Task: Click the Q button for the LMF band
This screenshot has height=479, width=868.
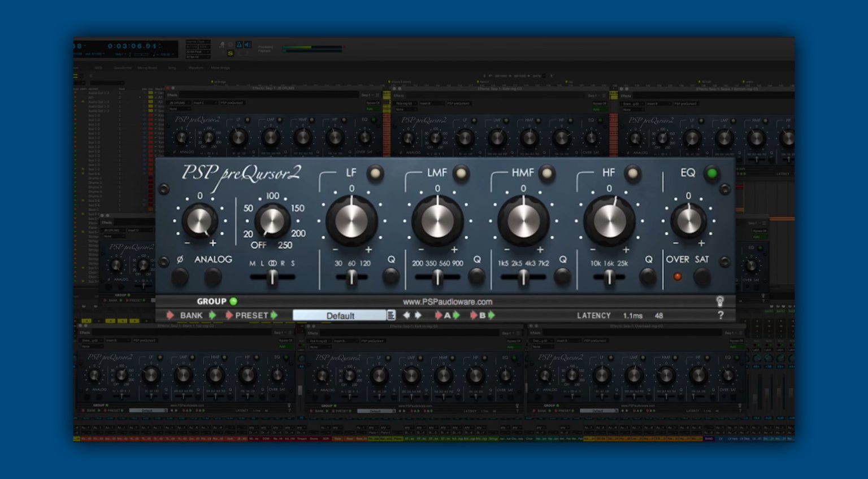Action: coord(476,276)
